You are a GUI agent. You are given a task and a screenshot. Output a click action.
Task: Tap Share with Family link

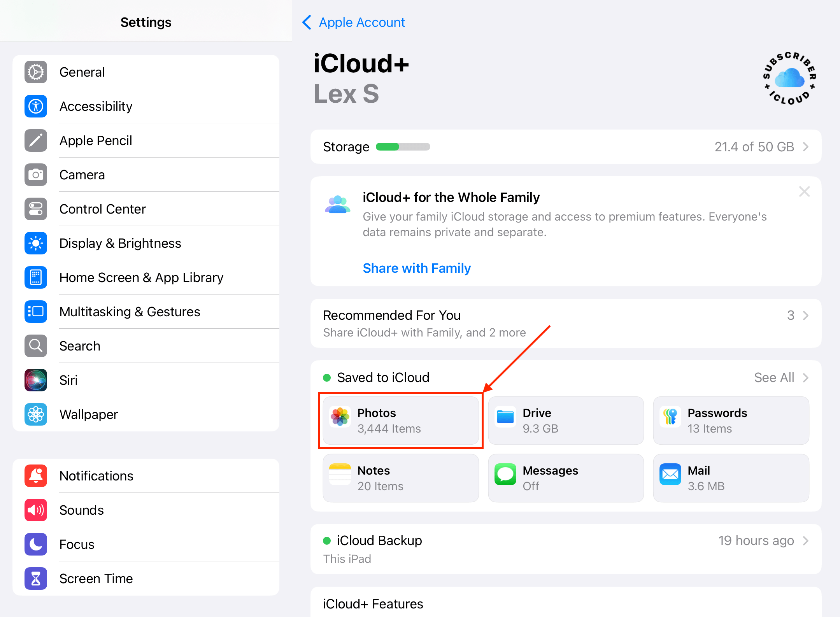[417, 268]
